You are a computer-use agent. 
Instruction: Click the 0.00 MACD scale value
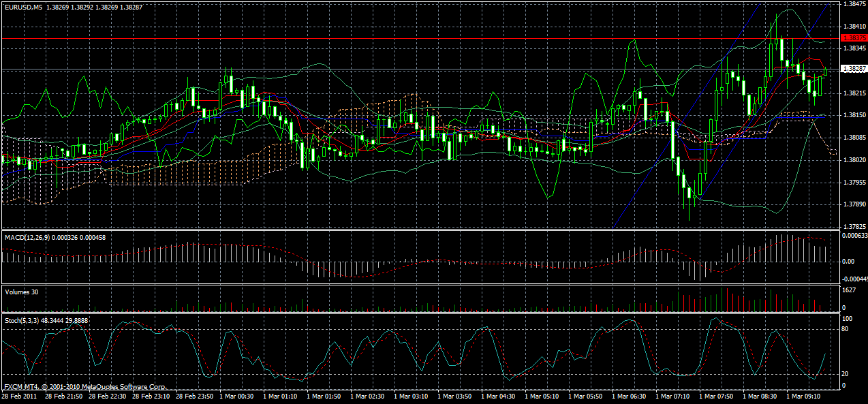[x=850, y=261]
